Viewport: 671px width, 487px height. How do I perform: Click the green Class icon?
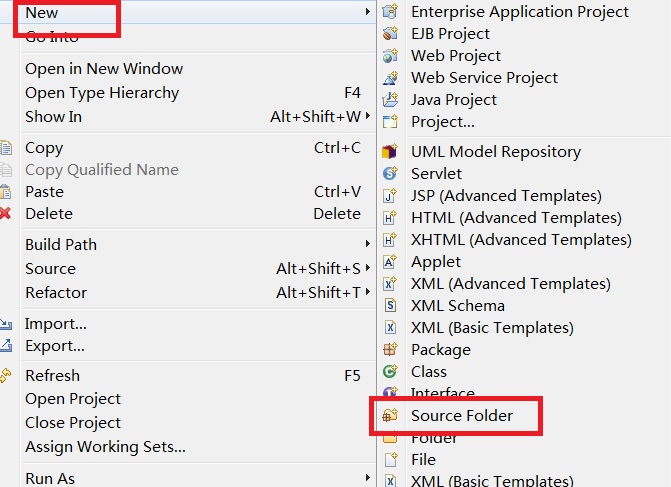tap(391, 372)
